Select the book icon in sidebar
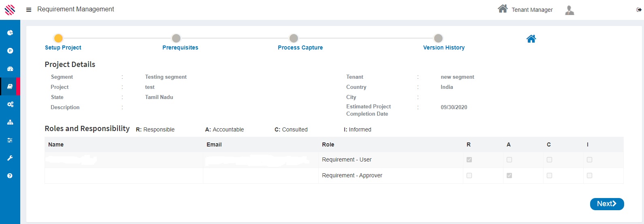This screenshot has width=644, height=224. click(x=10, y=86)
